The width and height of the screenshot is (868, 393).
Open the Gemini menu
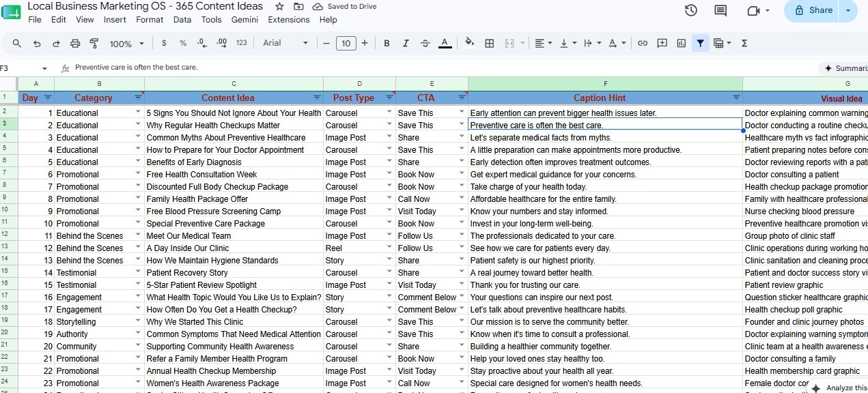click(x=244, y=20)
